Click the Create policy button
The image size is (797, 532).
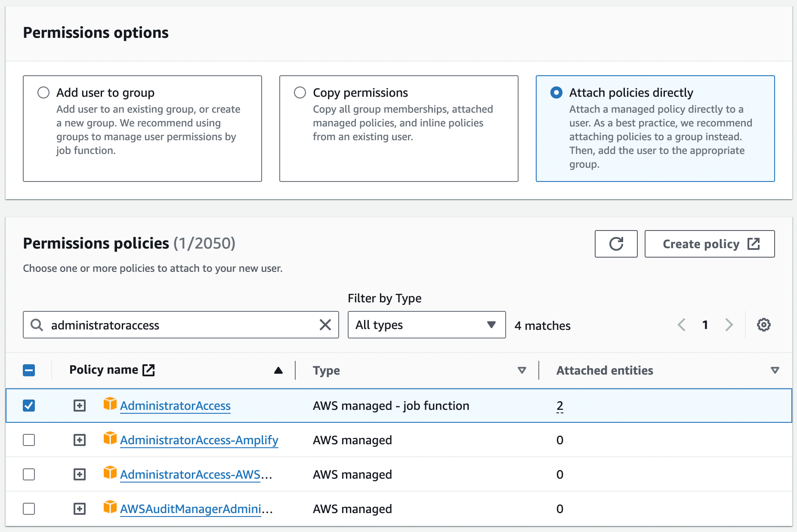coord(710,244)
